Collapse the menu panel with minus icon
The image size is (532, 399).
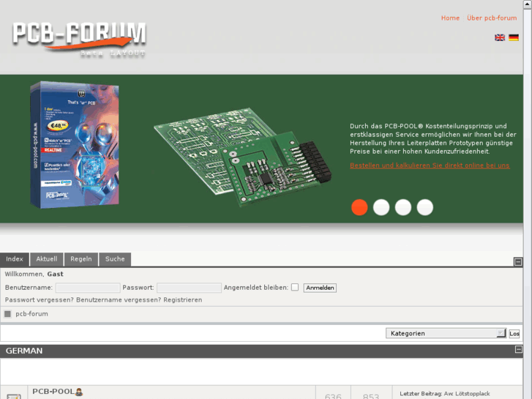click(518, 262)
